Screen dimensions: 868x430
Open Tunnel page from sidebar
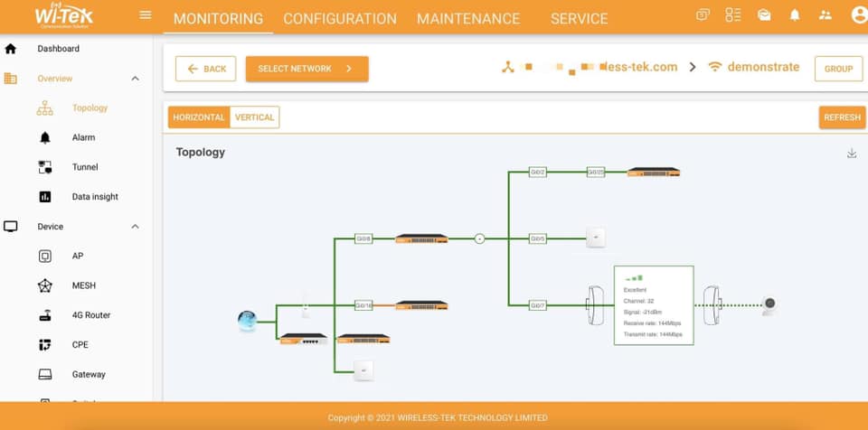click(x=85, y=167)
